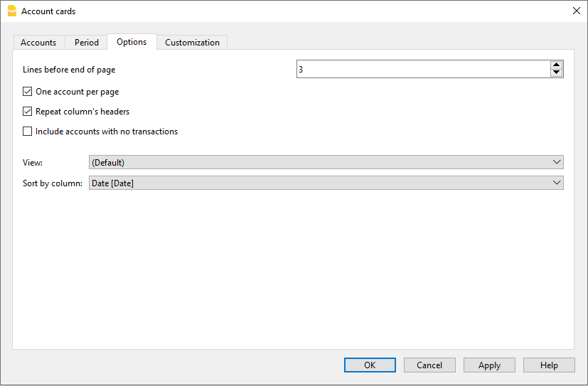Open the Customization tab
The image size is (588, 386).
(x=192, y=43)
